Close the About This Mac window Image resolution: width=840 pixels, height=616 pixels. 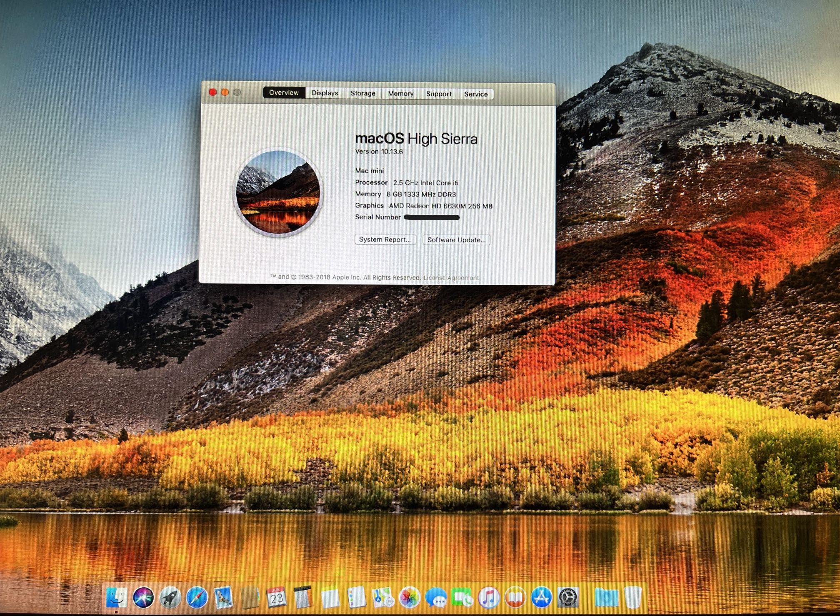(213, 92)
